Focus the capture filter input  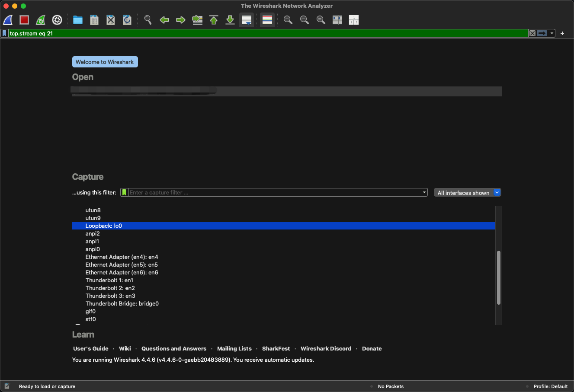275,192
